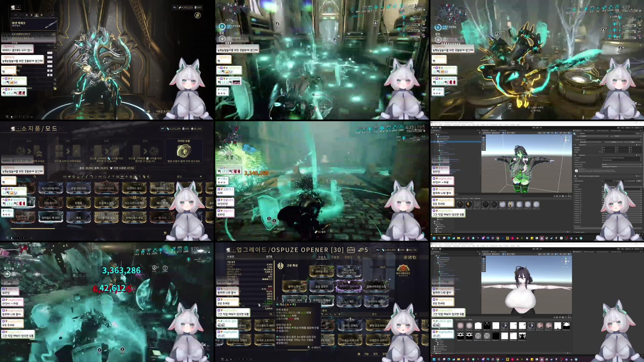The image size is (644, 362).
Task: Click the back arrow in the arsenal screen
Action: (16, 15)
